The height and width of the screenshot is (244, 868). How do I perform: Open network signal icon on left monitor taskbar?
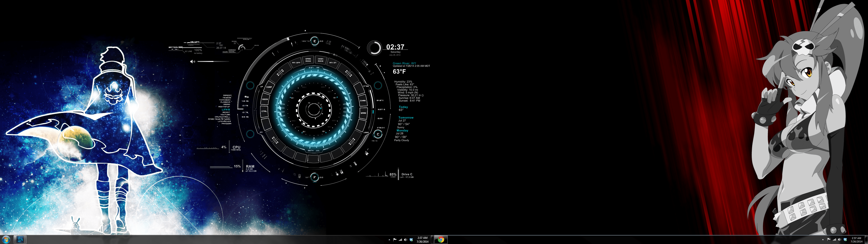(400, 240)
